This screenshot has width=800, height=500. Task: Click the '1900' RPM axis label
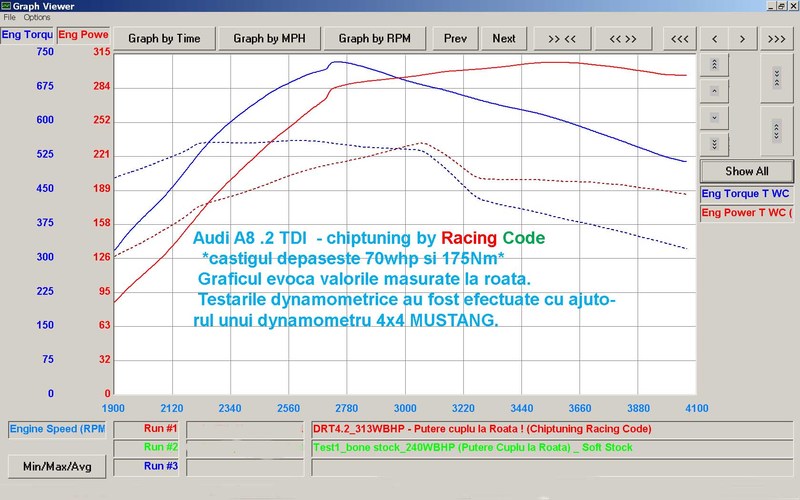113,408
